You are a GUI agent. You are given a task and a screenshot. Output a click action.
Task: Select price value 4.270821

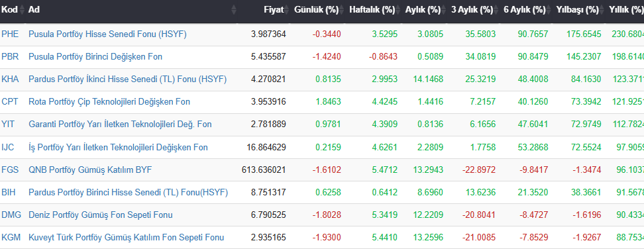[268, 79]
